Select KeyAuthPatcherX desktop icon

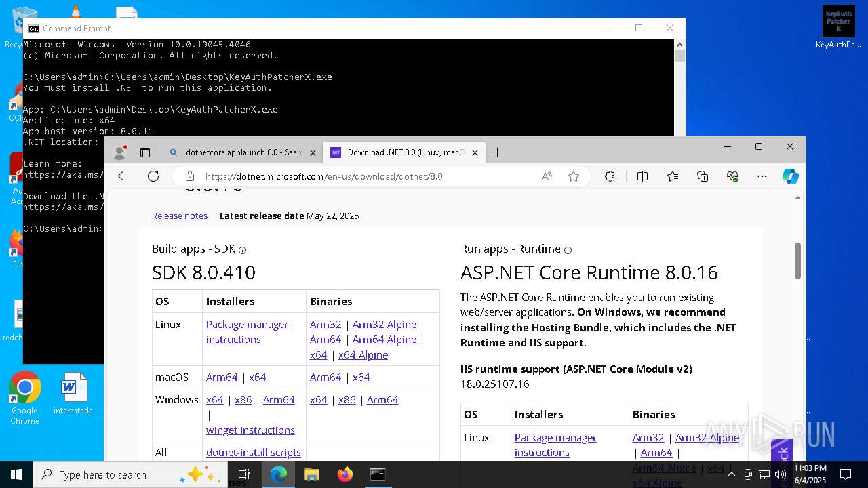(x=838, y=28)
